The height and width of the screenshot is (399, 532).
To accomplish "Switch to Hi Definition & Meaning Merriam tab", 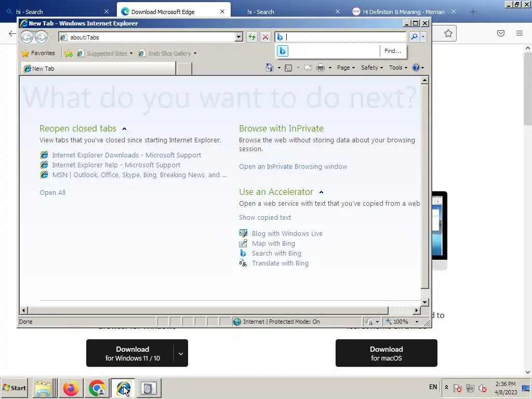I will 404,12.
